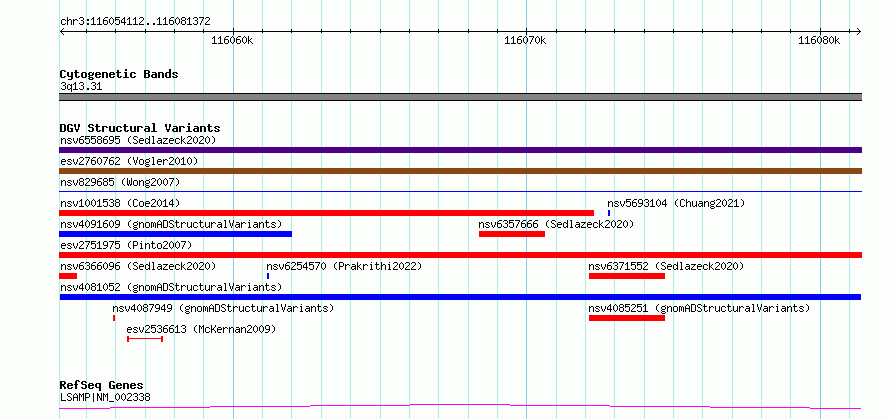
Task: Click the tiny red nsv4087949 marker
Action: pos(114,318)
